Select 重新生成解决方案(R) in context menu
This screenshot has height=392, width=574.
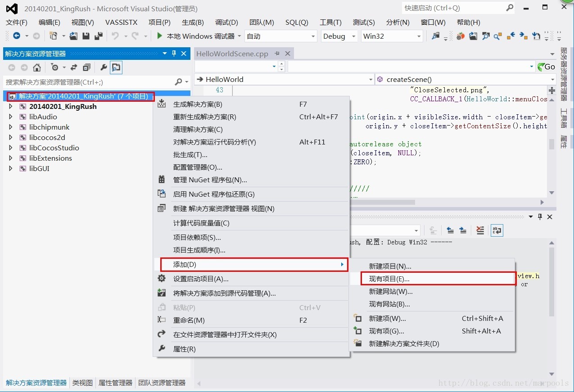tap(252, 117)
